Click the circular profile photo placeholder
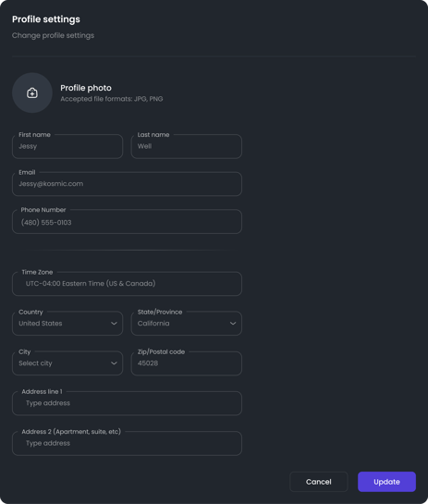428x504 pixels. pos(32,92)
